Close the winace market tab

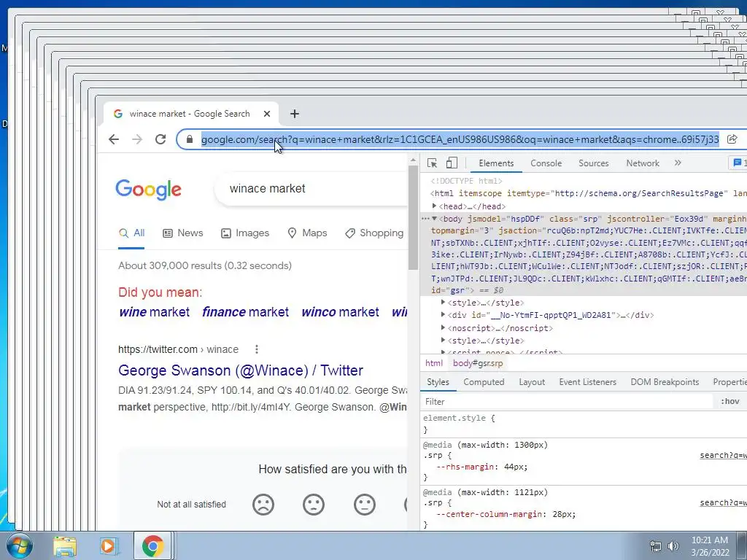point(267,114)
